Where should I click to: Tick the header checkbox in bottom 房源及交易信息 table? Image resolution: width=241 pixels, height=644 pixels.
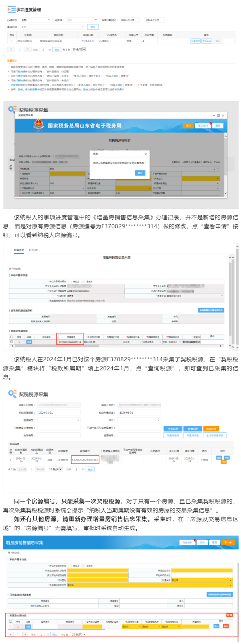click(10, 622)
